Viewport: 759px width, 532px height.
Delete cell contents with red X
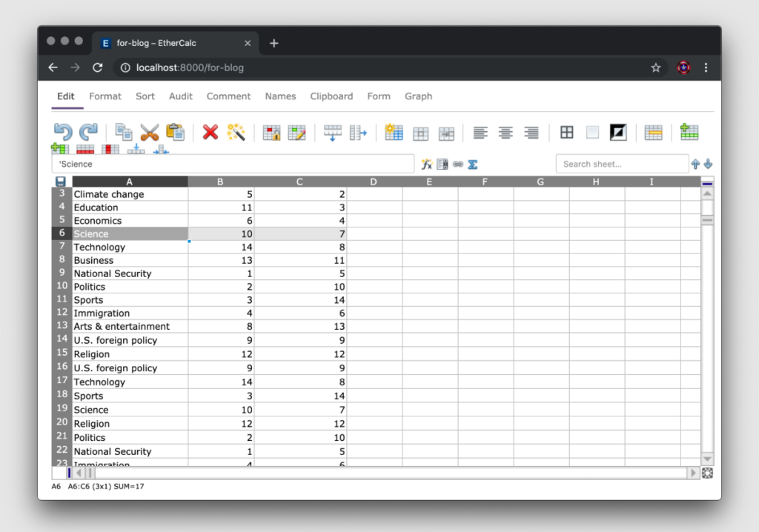click(x=211, y=133)
